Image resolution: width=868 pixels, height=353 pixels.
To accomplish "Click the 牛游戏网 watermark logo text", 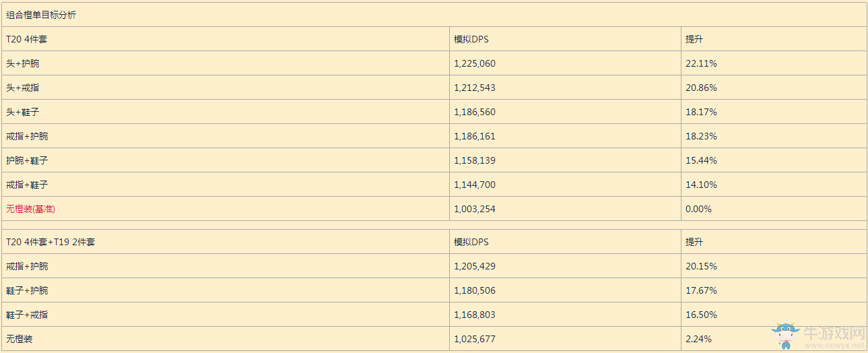I will (x=834, y=333).
